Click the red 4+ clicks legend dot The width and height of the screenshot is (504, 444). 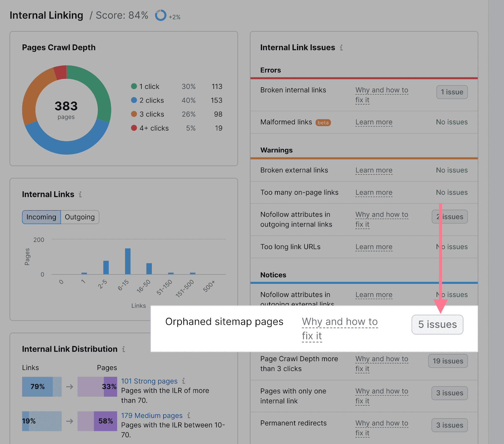134,128
